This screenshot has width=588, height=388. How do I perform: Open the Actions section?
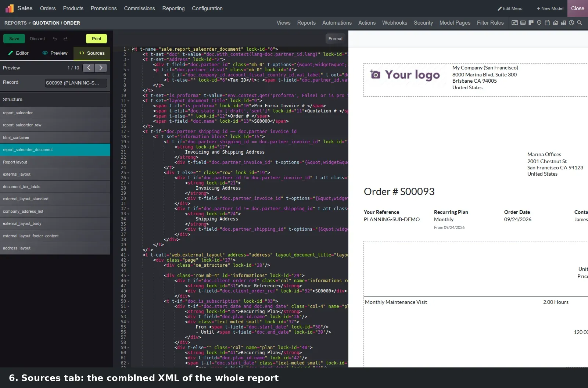tap(367, 23)
